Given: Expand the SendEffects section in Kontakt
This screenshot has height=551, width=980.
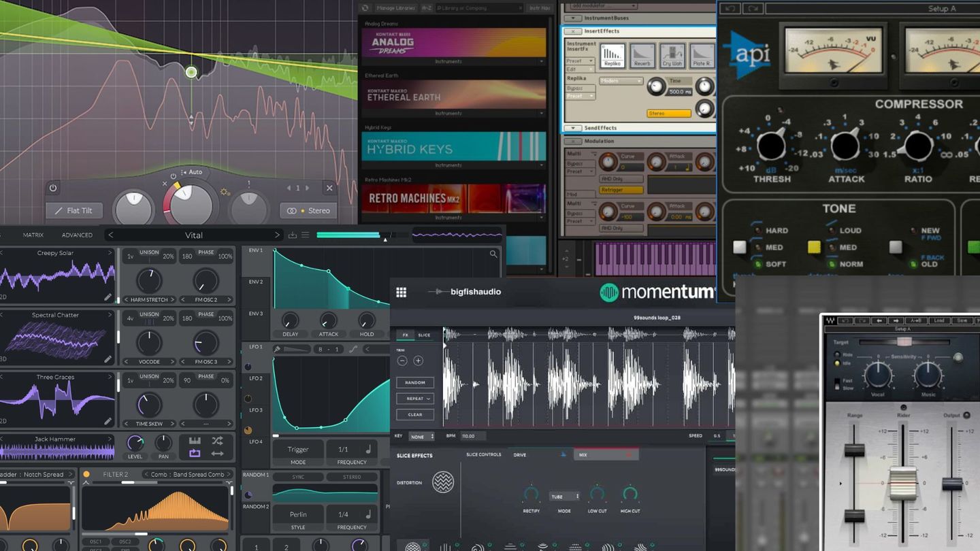Looking at the screenshot, I should point(573,128).
